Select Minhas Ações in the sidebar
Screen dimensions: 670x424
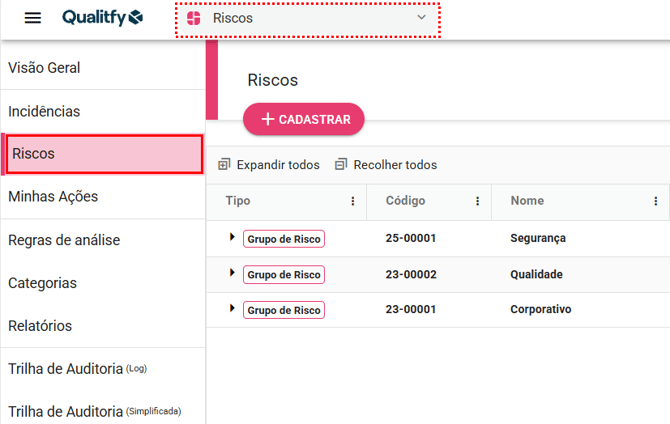[x=53, y=196]
